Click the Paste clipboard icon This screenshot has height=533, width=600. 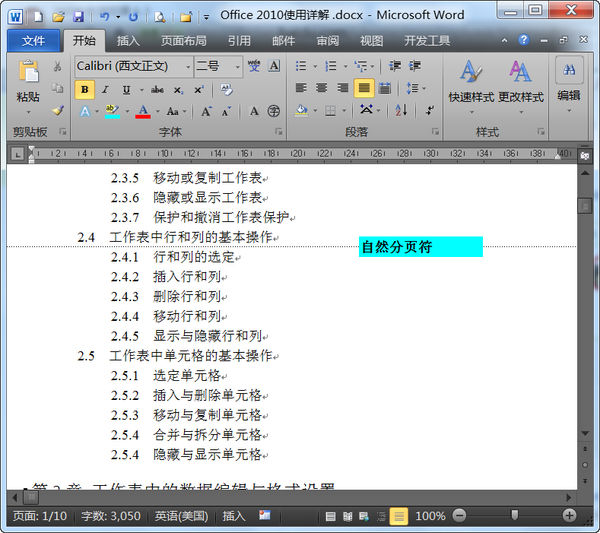29,72
